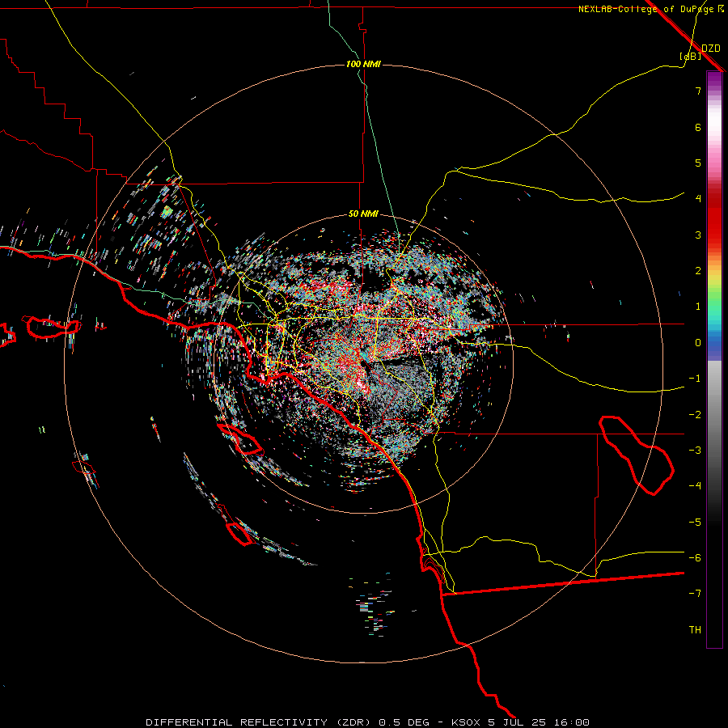Screen dimensions: 728x728
Task: Click the color scale label 5
Action: [x=698, y=163]
